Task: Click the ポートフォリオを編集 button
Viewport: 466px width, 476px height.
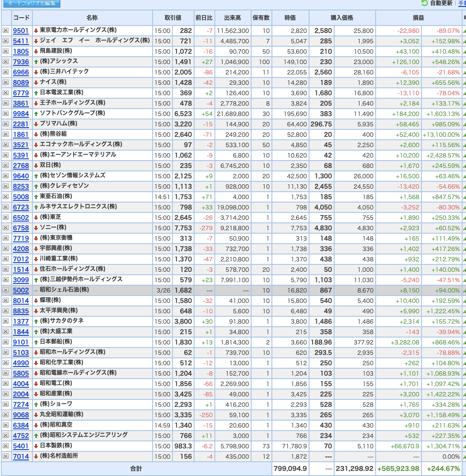Action: click(x=32, y=3)
